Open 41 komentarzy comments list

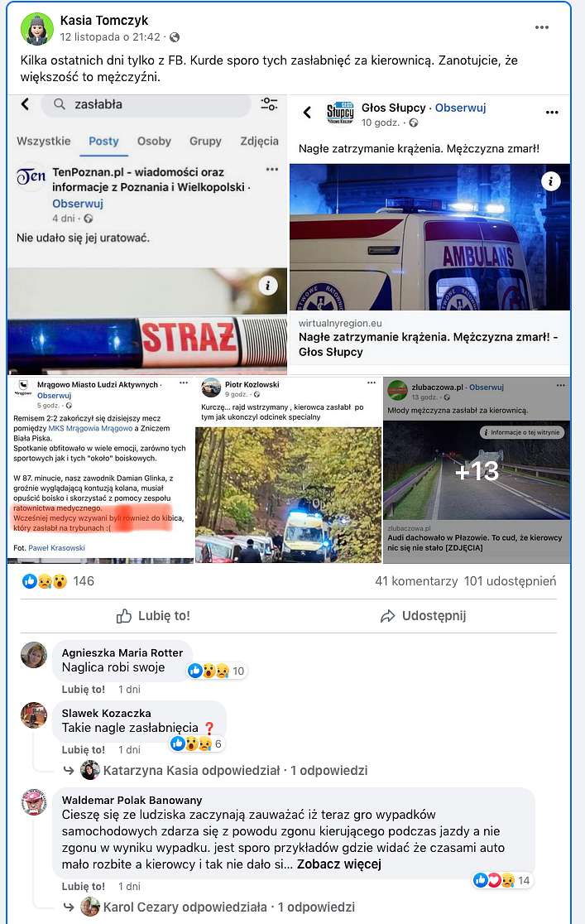tap(416, 581)
